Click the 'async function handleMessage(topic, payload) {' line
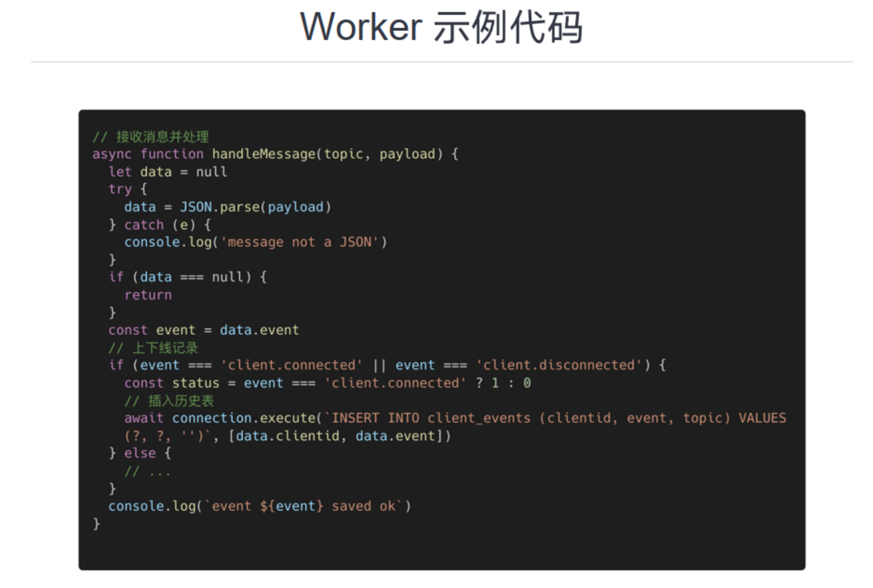 pyautogui.click(x=276, y=154)
